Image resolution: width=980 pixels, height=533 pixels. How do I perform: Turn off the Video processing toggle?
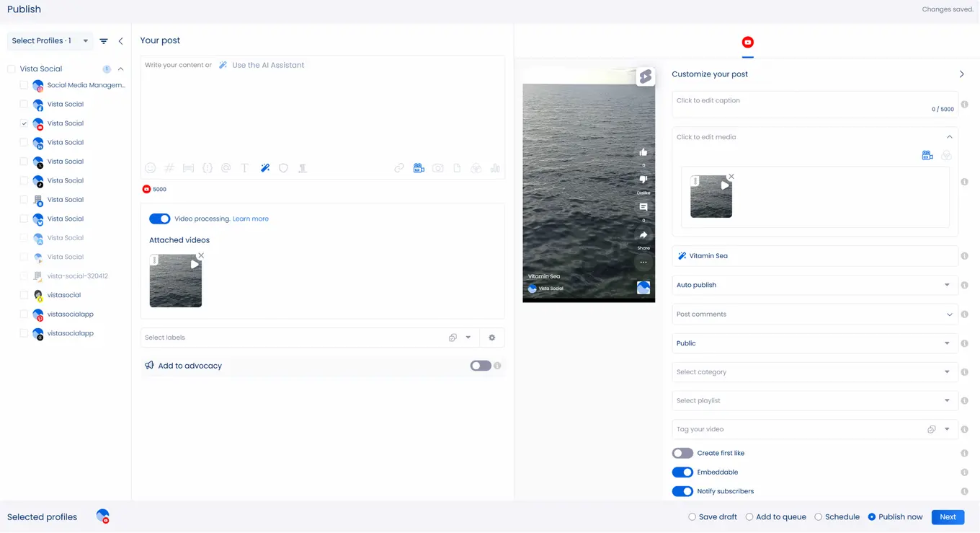[x=160, y=219]
